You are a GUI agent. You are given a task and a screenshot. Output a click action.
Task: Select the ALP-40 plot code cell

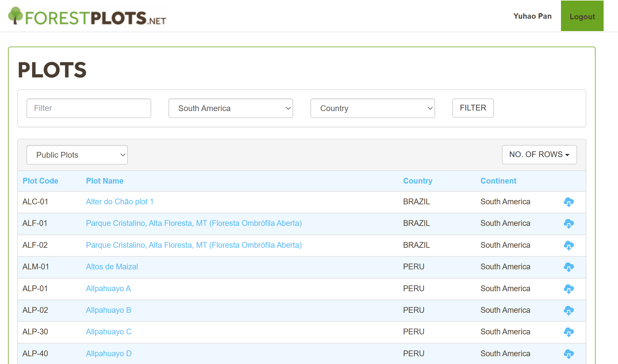point(35,353)
